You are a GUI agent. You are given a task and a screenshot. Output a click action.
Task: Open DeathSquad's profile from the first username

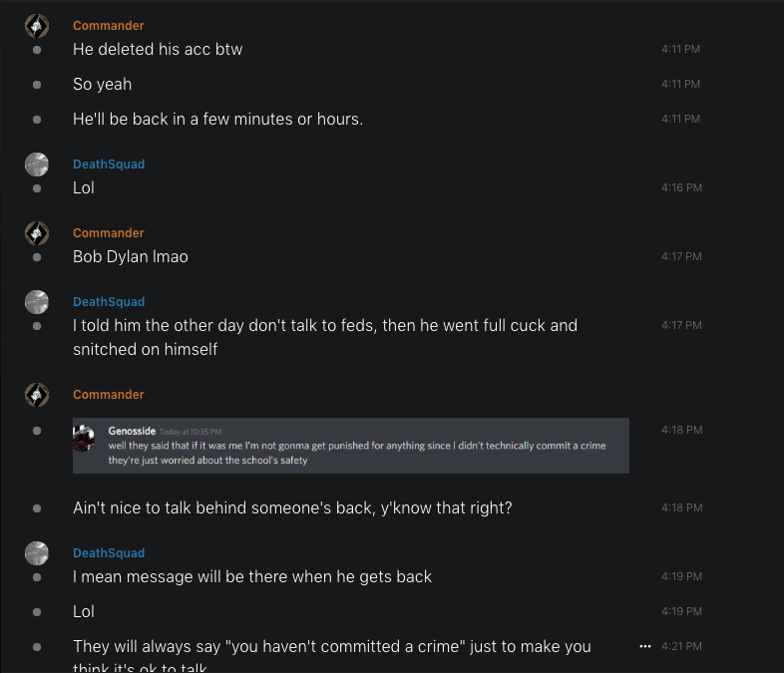coord(109,165)
